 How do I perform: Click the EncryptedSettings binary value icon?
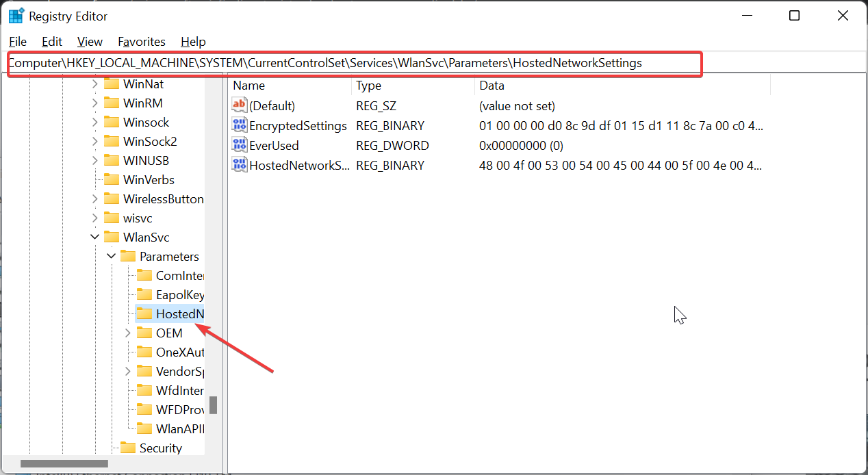(240, 125)
